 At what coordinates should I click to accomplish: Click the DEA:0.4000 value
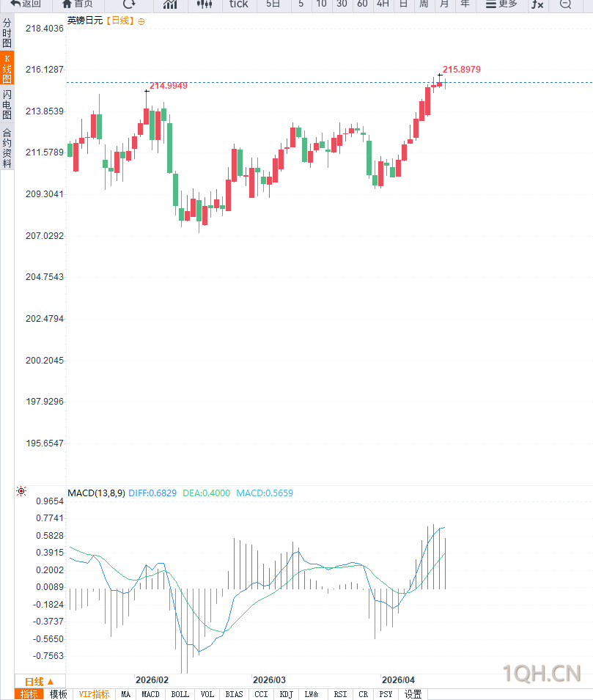206,493
